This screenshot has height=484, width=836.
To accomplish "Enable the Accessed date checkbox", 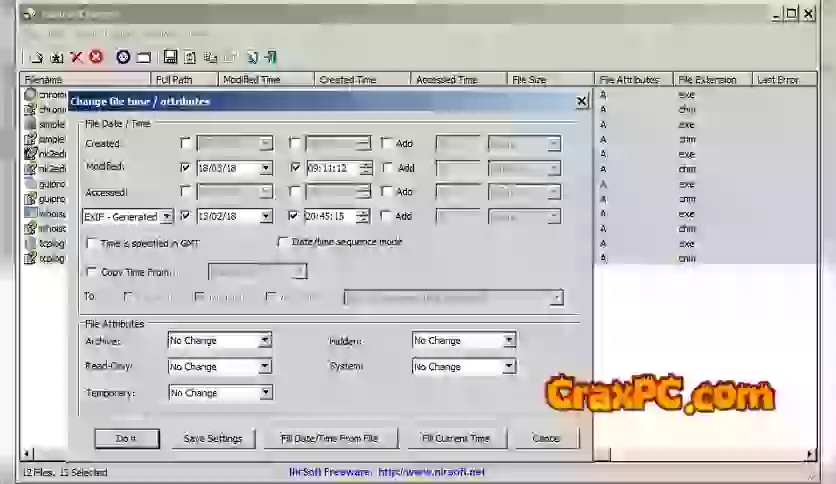I will click(x=185, y=191).
